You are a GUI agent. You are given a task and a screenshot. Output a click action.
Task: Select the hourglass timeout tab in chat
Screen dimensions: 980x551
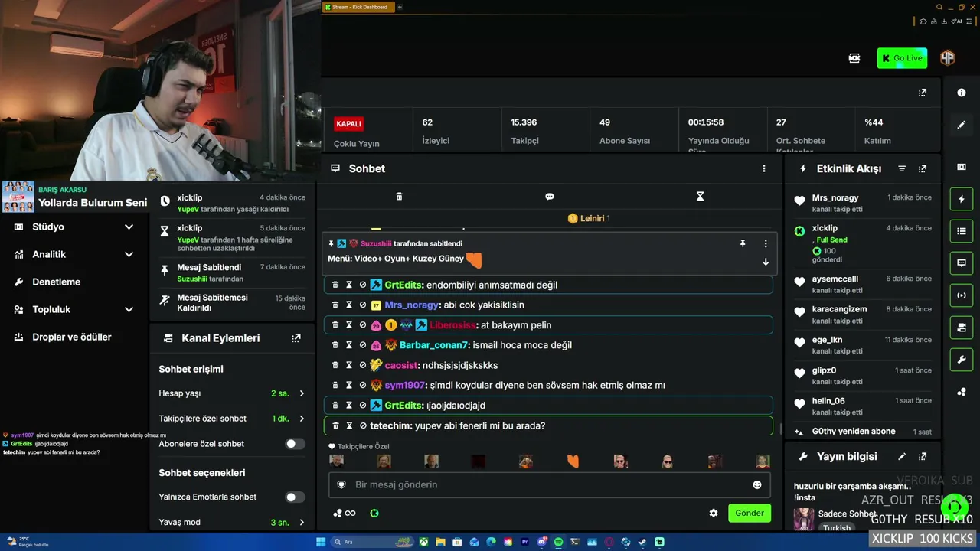[700, 197]
